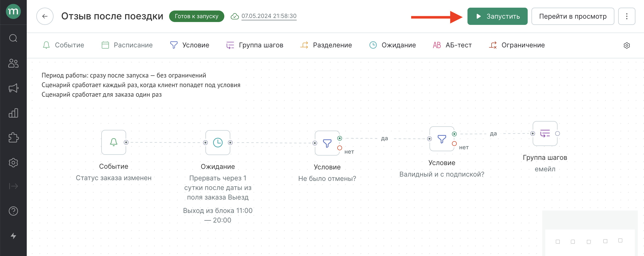Open search in the sidebar
Image resolution: width=644 pixels, height=256 pixels.
(x=13, y=38)
